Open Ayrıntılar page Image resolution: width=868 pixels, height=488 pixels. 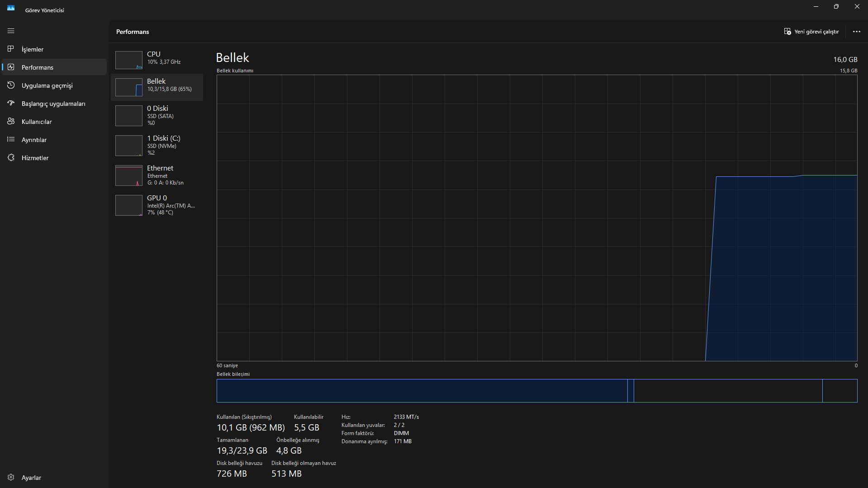(x=54, y=139)
